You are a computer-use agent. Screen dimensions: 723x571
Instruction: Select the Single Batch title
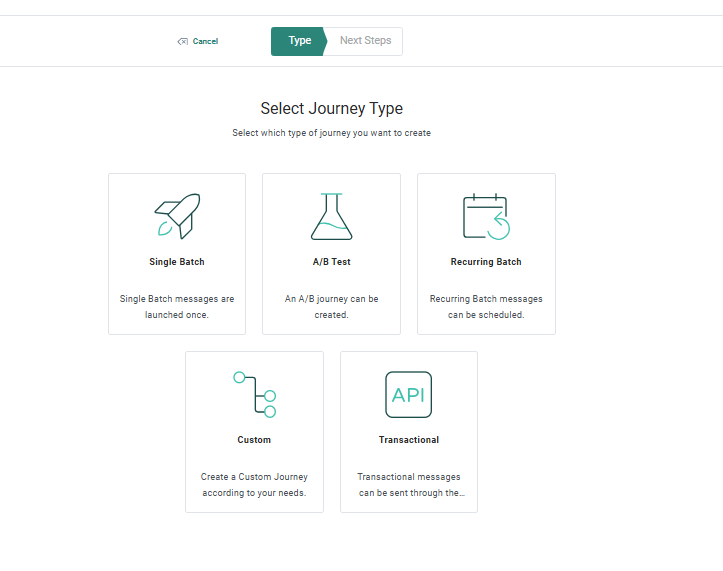tap(177, 262)
